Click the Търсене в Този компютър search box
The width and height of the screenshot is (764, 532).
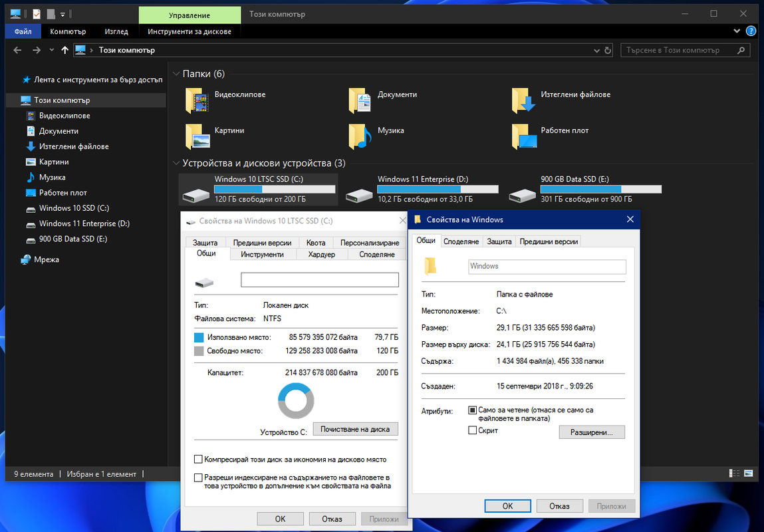[x=686, y=50]
